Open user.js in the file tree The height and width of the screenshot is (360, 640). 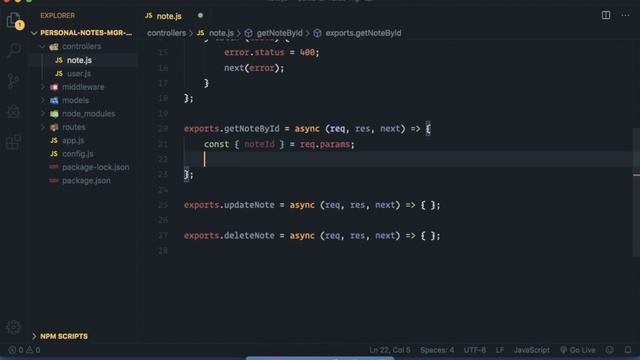79,73
